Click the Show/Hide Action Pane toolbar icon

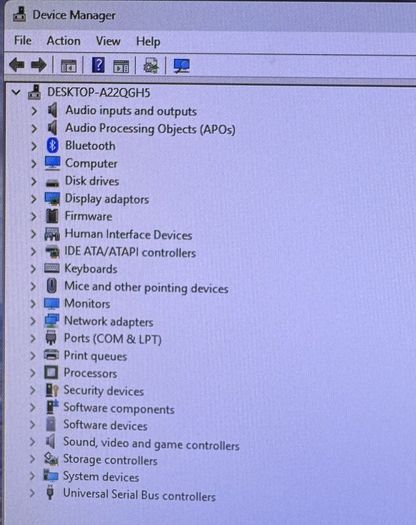pyautogui.click(x=121, y=66)
